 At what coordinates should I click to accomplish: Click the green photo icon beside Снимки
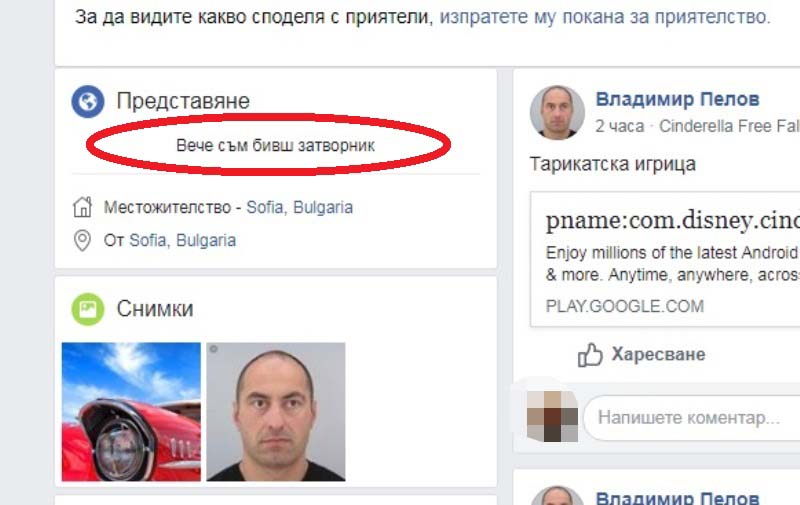click(x=88, y=309)
